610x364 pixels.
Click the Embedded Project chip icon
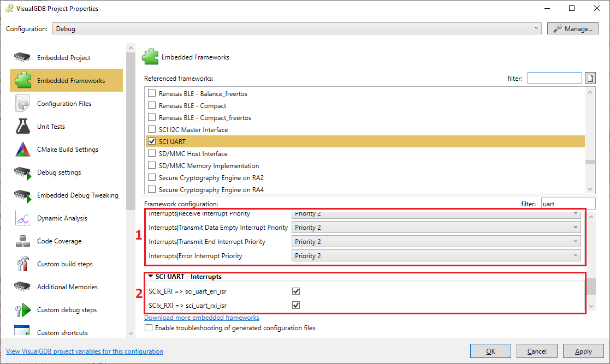point(22,57)
